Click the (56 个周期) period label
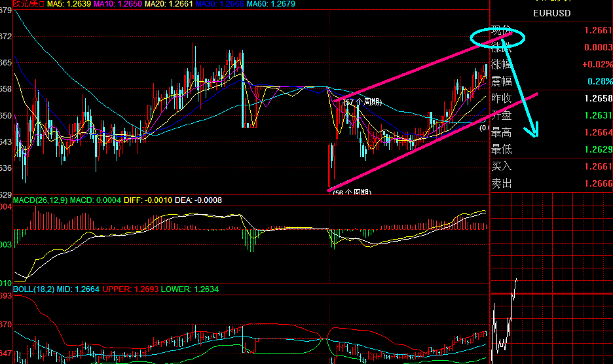Viewport: 613px width, 364px height. click(352, 192)
